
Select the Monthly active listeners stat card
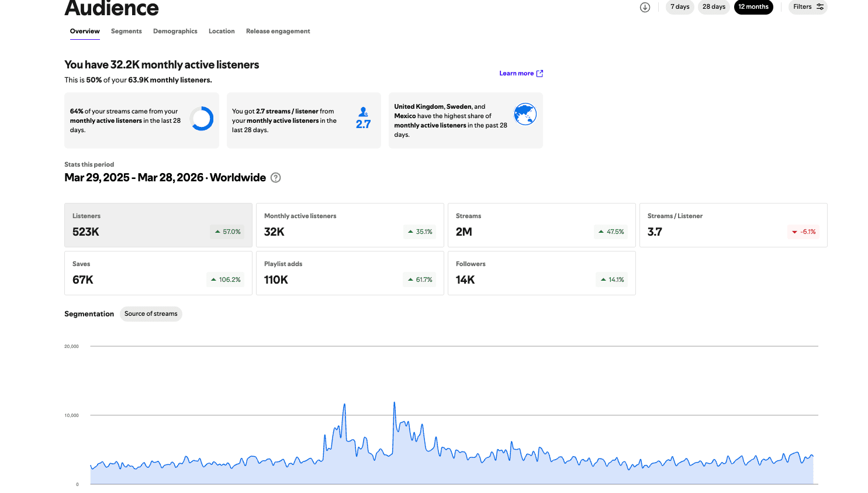coord(350,225)
